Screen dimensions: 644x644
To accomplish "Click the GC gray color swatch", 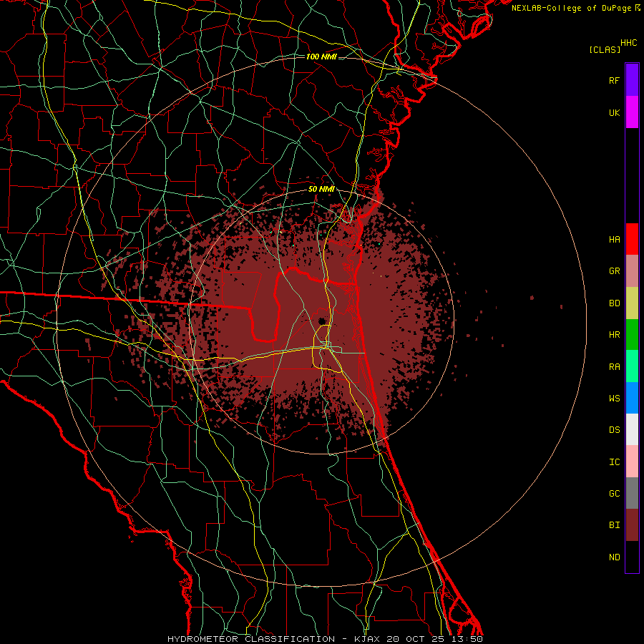I will click(632, 493).
